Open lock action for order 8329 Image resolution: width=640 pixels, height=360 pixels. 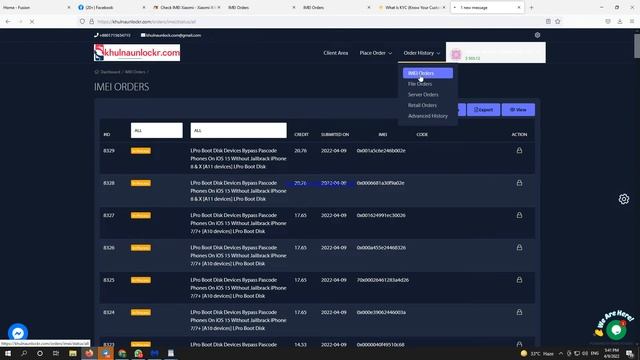(519, 151)
